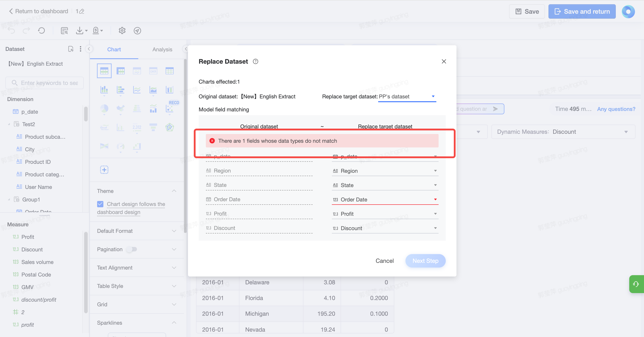Choose the word cloud chart icon

click(104, 127)
